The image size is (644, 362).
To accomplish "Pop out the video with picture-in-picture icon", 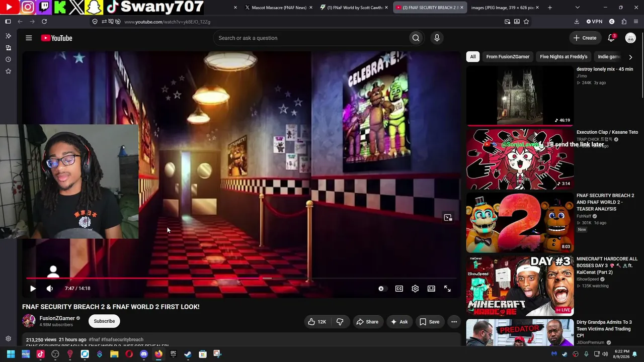I will (x=448, y=217).
